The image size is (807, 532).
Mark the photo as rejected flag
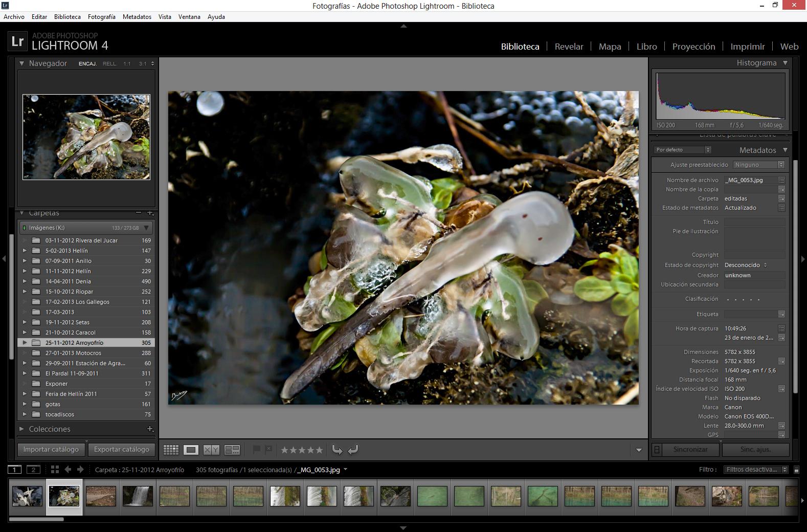tap(268, 449)
